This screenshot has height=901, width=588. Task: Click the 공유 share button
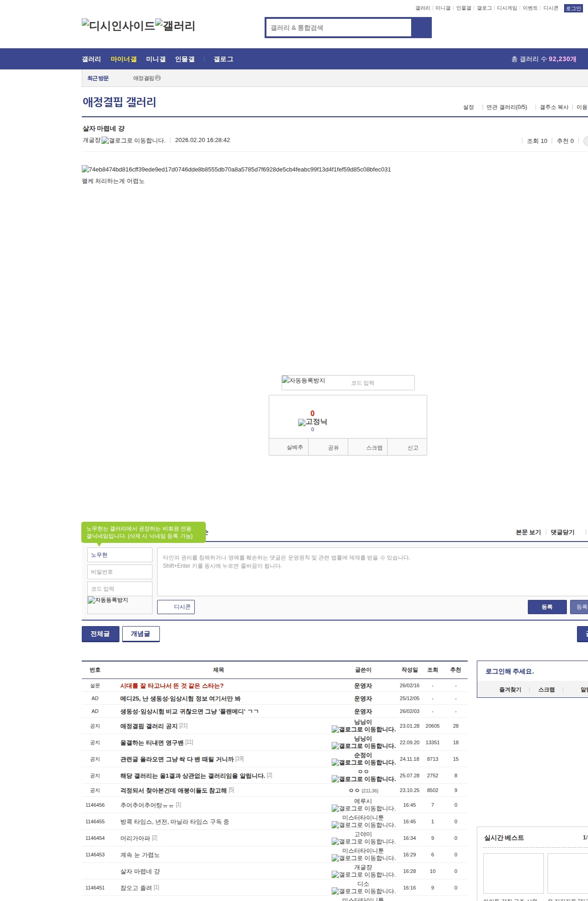(x=328, y=447)
